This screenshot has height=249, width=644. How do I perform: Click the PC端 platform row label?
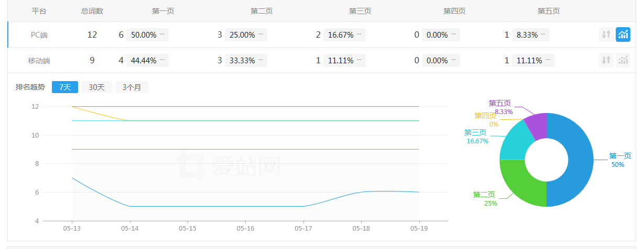click(39, 35)
